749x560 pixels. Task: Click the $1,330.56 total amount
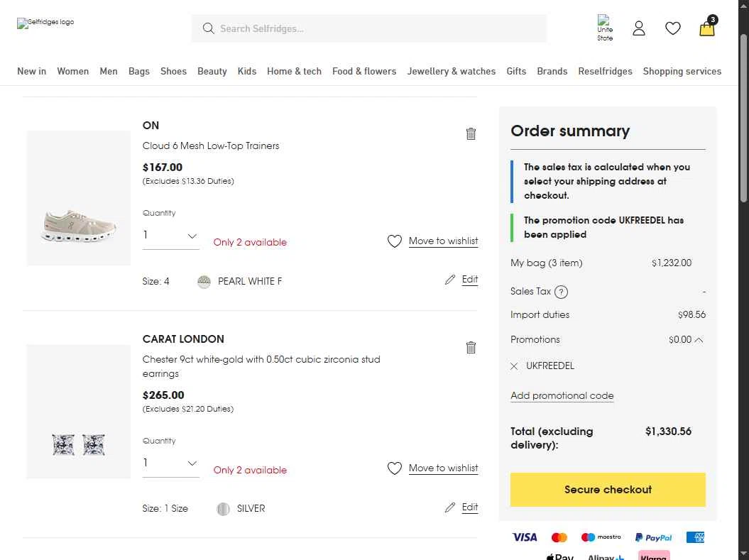[x=668, y=432]
